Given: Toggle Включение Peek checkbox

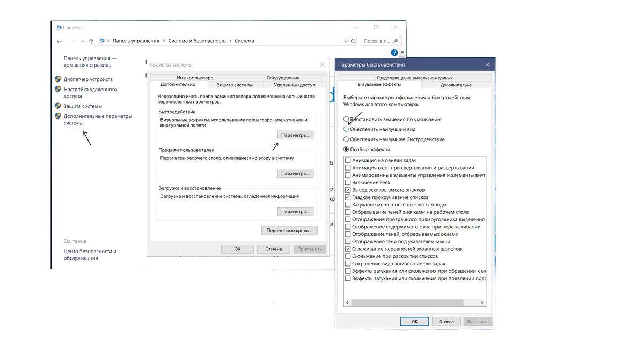Looking at the screenshot, I should [348, 182].
